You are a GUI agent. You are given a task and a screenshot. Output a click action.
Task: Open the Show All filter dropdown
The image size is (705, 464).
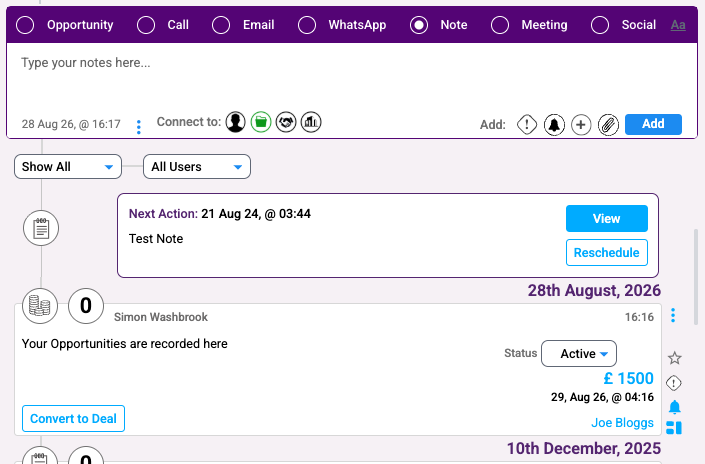pyautogui.click(x=68, y=167)
